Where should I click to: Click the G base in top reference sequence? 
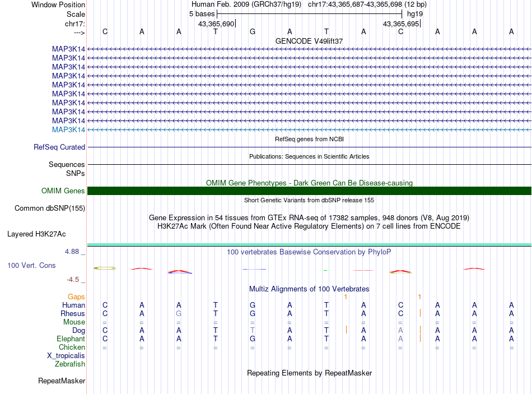point(253,31)
